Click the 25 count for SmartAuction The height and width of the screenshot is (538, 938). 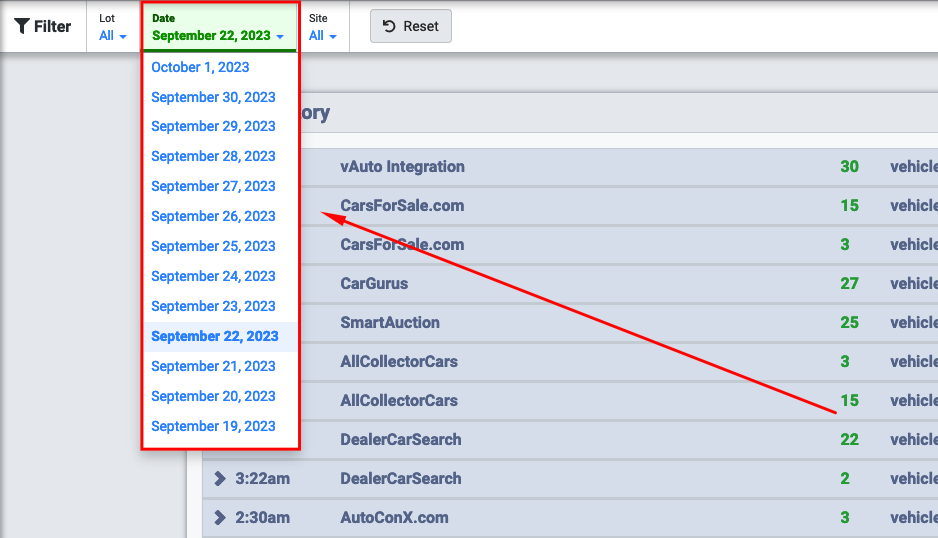[x=849, y=322]
